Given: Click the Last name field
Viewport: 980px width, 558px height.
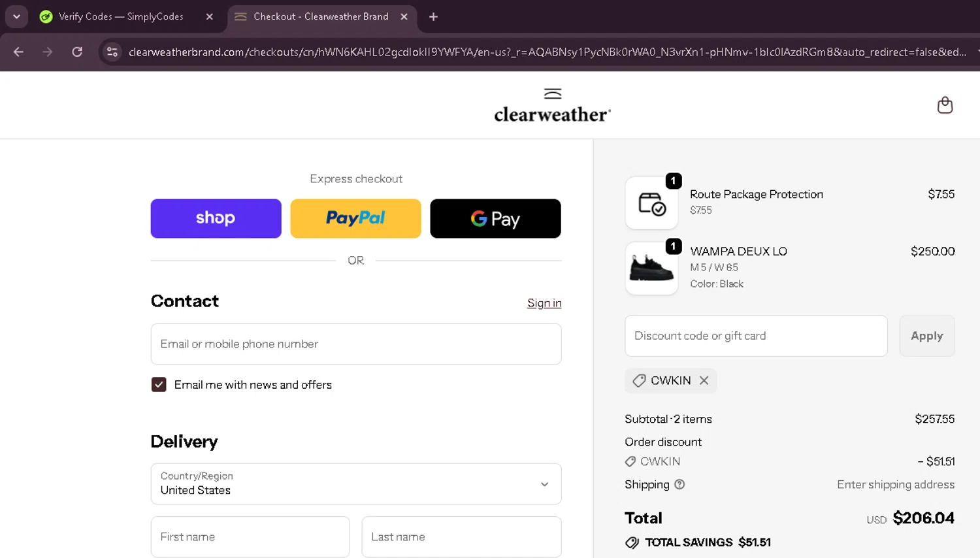Looking at the screenshot, I should point(461,537).
